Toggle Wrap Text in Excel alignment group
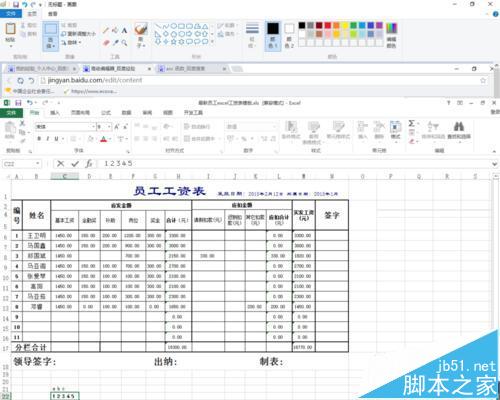The width and height of the screenshot is (500, 400). 197,127
